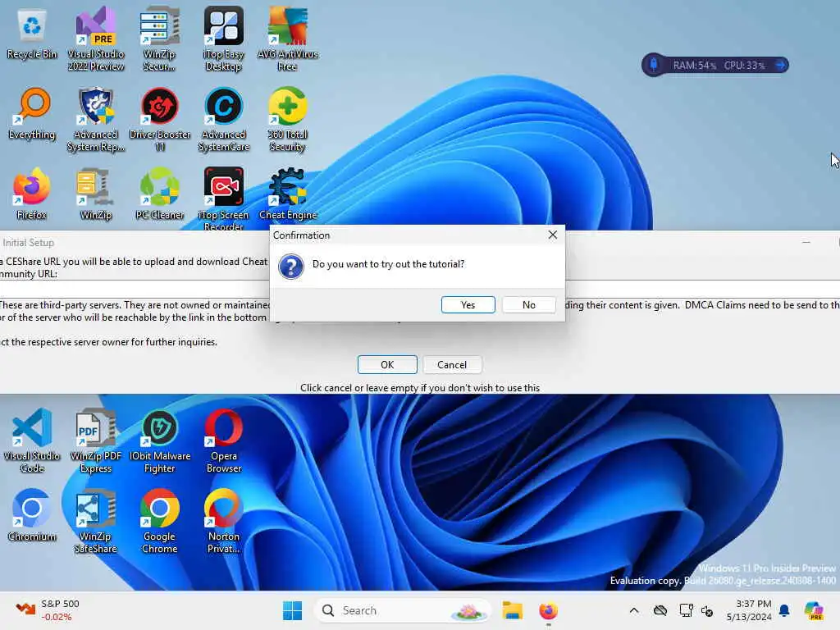Select the PC Cleaner shortcut
This screenshot has height=630, width=840.
point(160,195)
